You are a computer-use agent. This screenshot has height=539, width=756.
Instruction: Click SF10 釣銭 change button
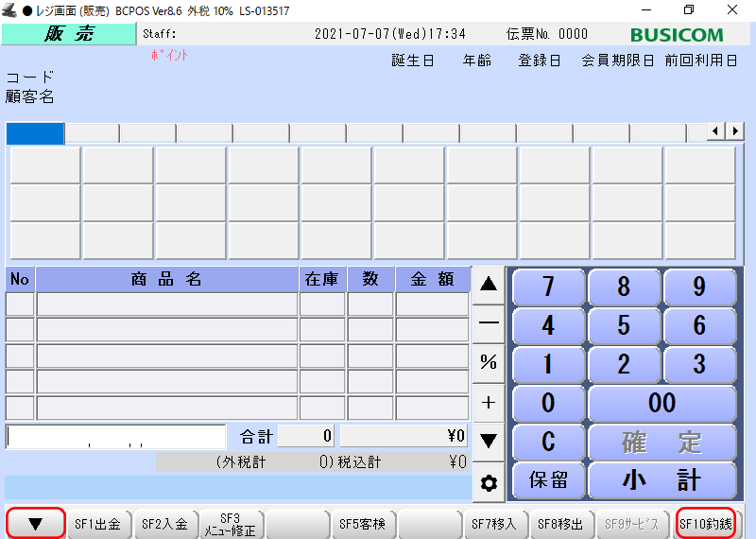point(705,523)
